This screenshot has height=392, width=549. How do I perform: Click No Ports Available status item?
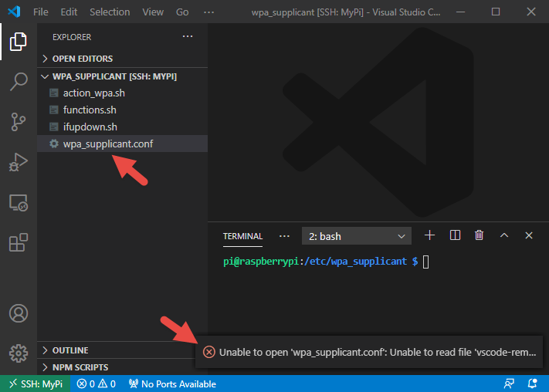172,384
